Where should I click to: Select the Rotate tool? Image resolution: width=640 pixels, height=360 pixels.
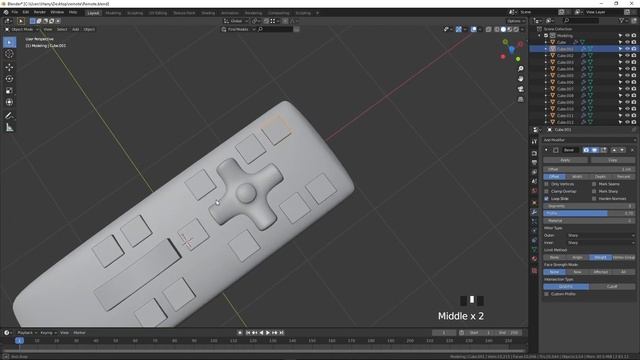[x=9, y=79]
